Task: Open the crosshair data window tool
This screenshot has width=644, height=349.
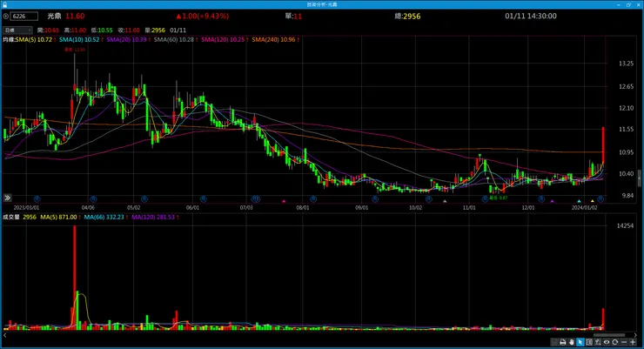Action: pos(589,342)
